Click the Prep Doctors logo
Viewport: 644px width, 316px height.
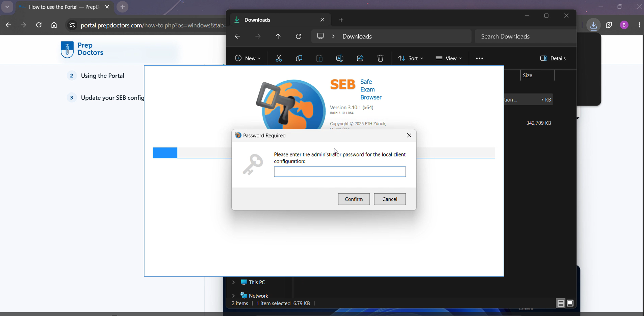[82, 50]
